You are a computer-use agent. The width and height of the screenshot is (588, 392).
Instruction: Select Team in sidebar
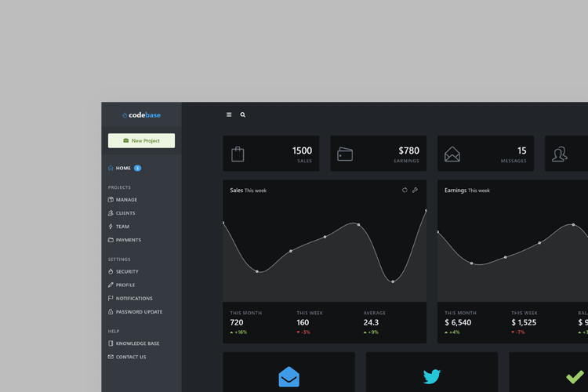click(x=122, y=227)
